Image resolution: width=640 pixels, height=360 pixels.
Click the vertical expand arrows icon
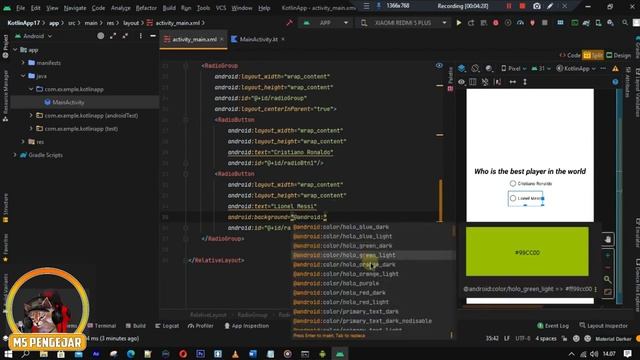pyautogui.click(x=525, y=82)
